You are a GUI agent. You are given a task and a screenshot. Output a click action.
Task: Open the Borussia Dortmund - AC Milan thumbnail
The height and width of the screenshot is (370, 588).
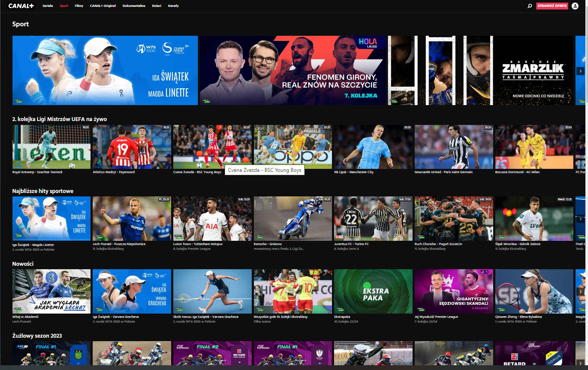click(x=534, y=147)
